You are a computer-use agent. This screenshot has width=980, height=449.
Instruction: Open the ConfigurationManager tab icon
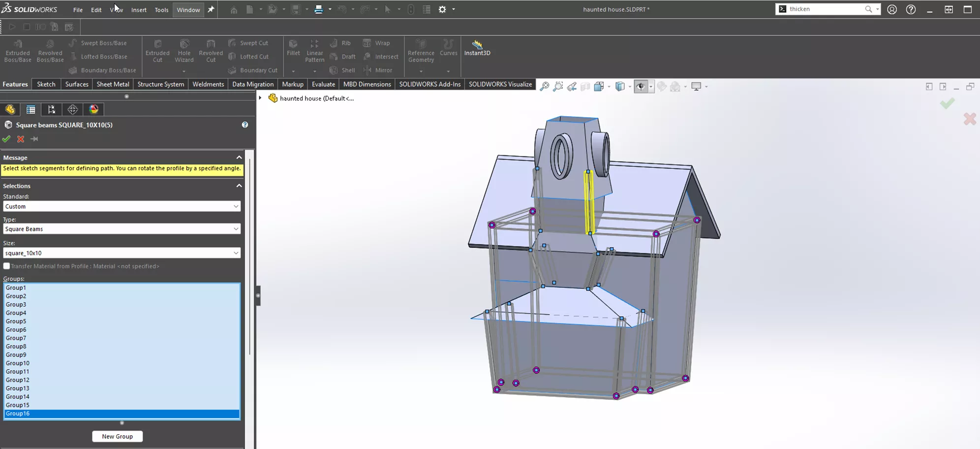pyautogui.click(x=52, y=109)
